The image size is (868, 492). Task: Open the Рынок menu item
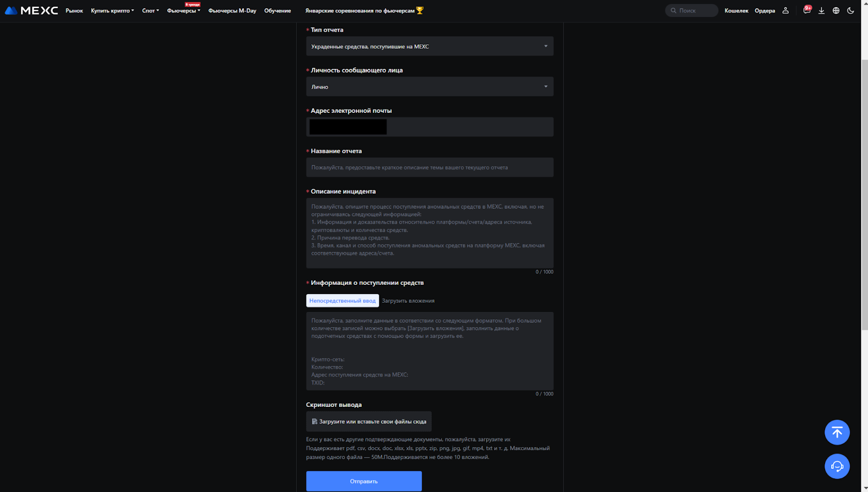pos(74,10)
